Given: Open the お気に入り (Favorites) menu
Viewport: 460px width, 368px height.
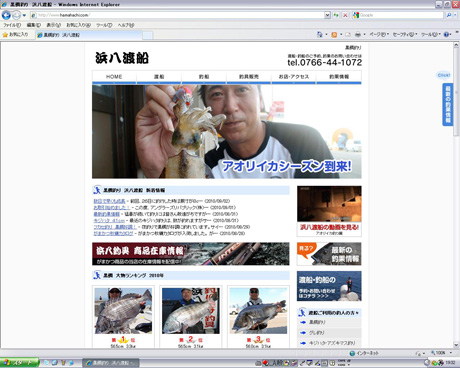Looking at the screenshot, I should point(78,25).
